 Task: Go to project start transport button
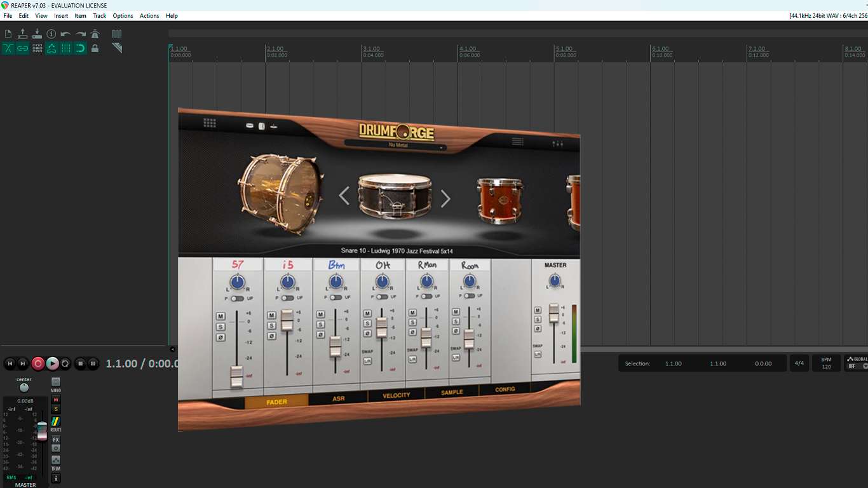tap(10, 363)
